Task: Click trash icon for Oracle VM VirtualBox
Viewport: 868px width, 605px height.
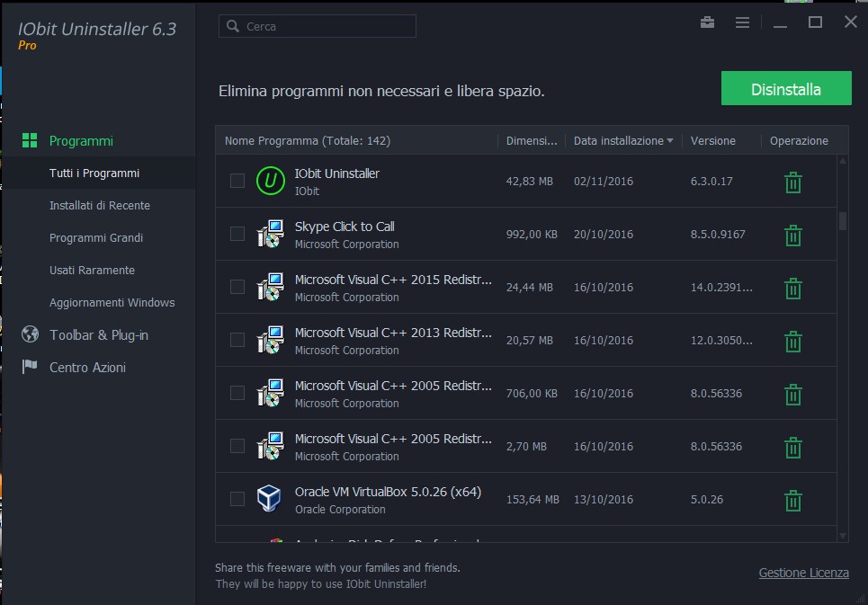Action: (792, 501)
